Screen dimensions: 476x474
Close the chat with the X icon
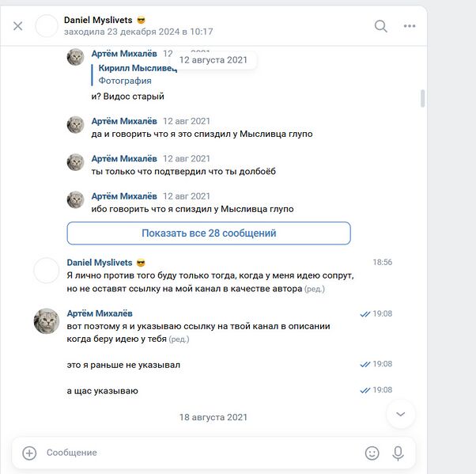[x=18, y=26]
